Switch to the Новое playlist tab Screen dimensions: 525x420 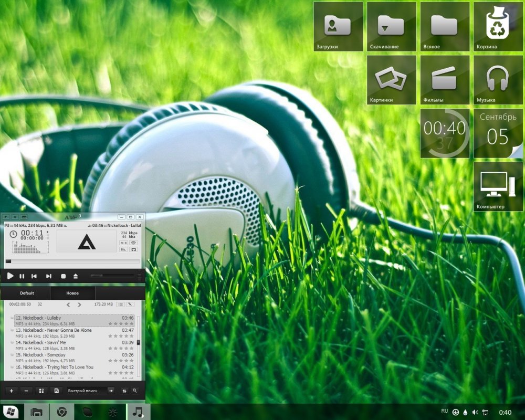(72, 293)
